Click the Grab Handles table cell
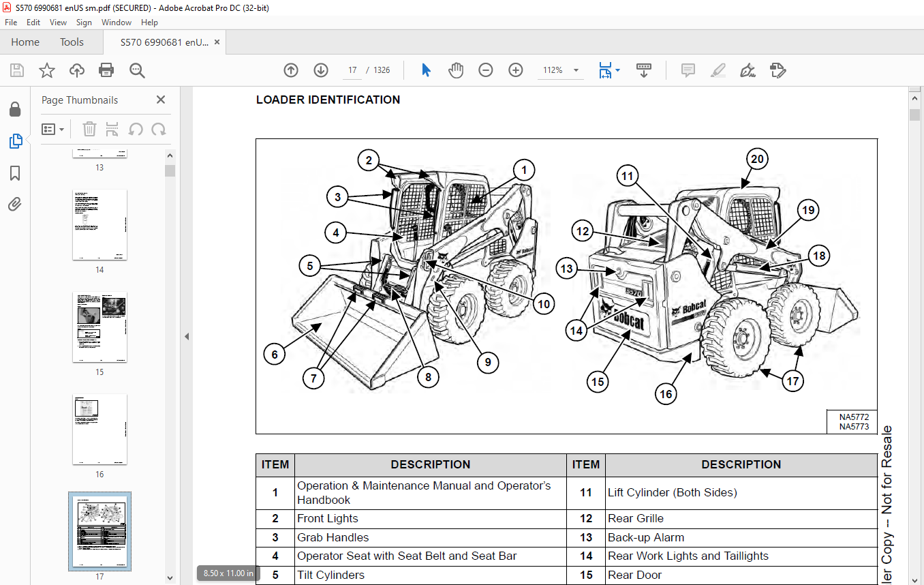The width and height of the screenshot is (924, 585). tap(430, 537)
